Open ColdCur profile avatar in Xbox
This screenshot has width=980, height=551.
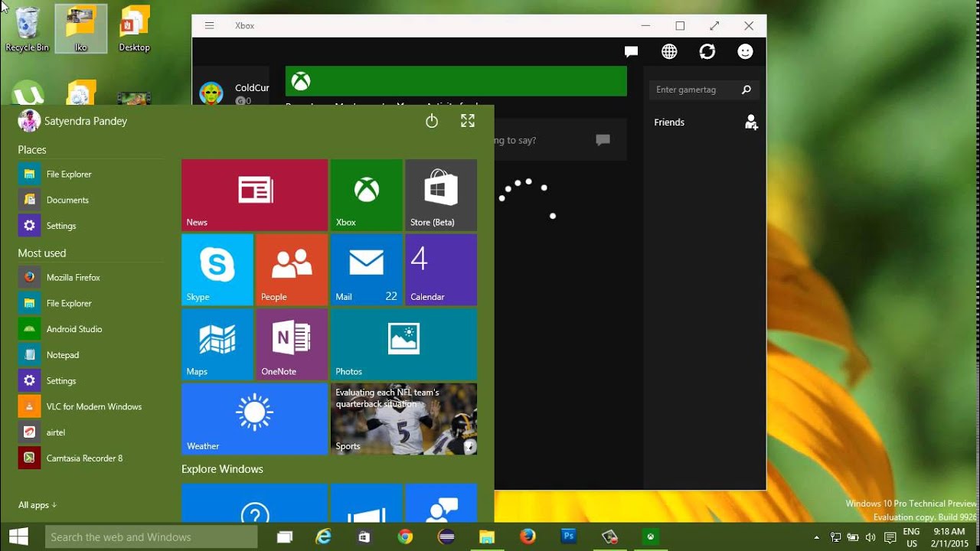[211, 93]
